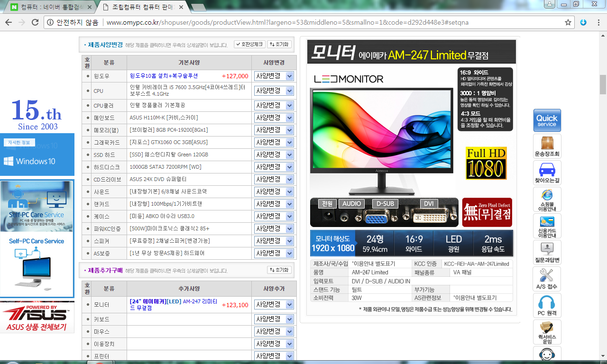Open the 사양변경 dropdown for 키보드 row
The height and width of the screenshot is (364, 607).
[x=274, y=319]
